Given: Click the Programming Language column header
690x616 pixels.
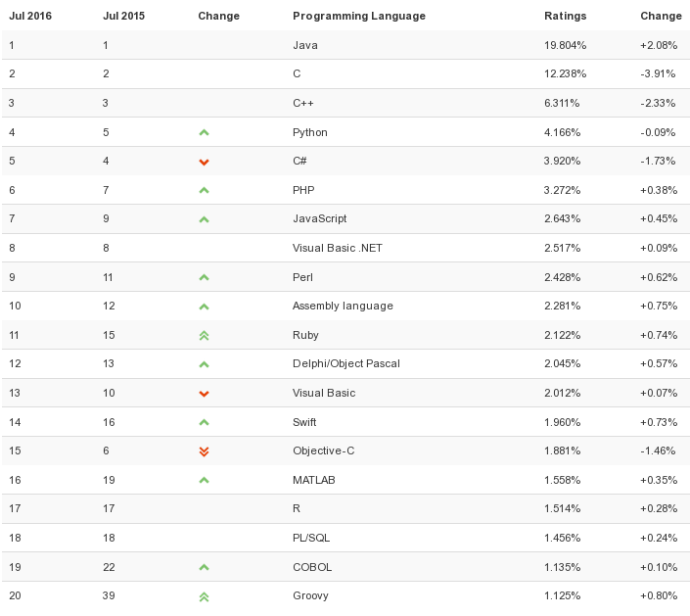Looking at the screenshot, I should [358, 16].
